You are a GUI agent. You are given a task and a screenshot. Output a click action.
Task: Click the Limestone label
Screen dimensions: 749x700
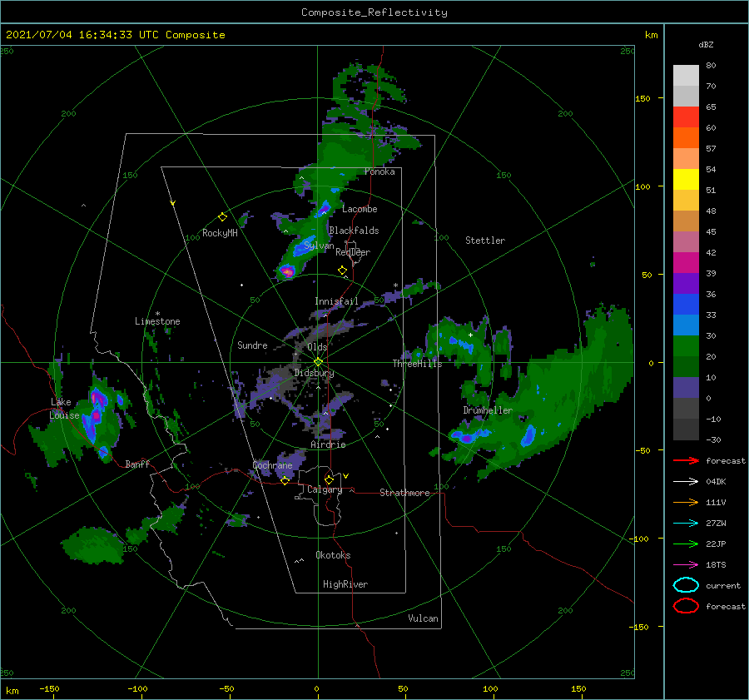(x=157, y=321)
